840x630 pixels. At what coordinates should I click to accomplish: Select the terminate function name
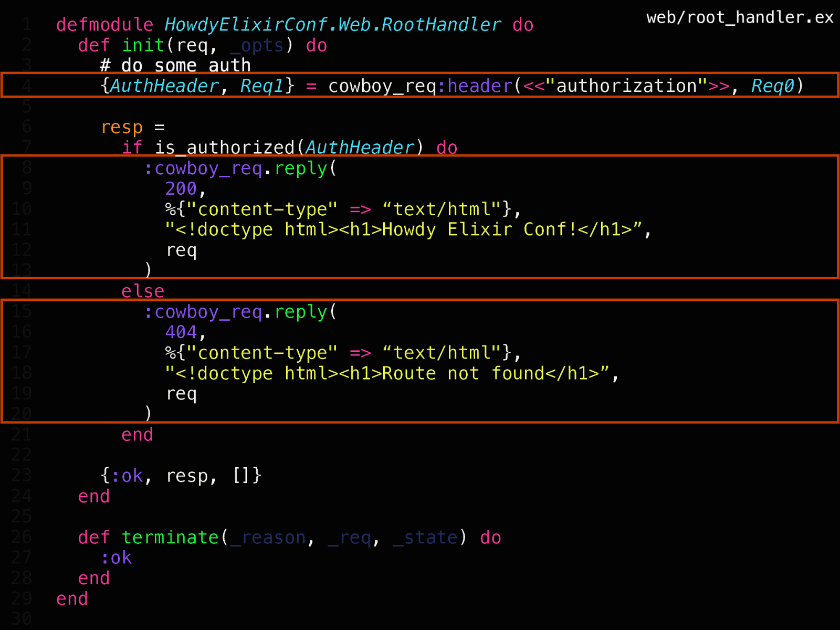(x=170, y=538)
